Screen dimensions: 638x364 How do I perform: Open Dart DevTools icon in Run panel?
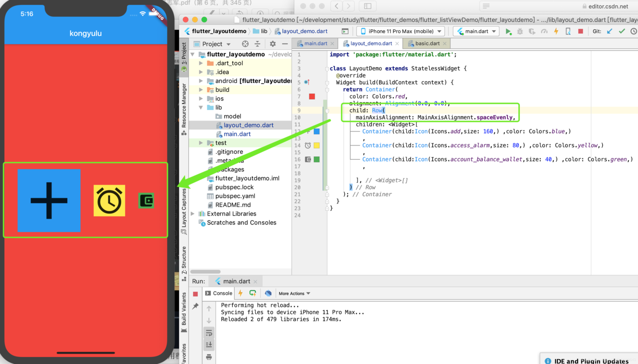268,293
